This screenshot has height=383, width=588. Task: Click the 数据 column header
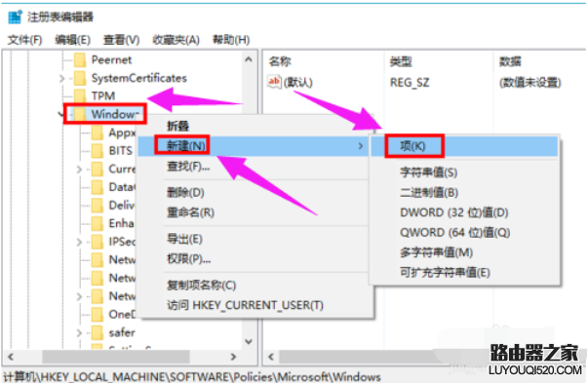point(510,61)
